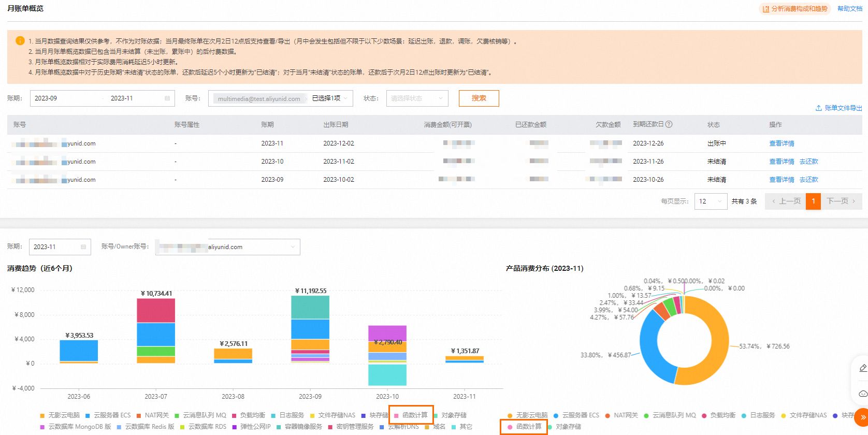Image resolution: width=868 pixels, height=435 pixels.
Task: Toggle 函数计算 in the trend chart legend
Action: pos(411,415)
